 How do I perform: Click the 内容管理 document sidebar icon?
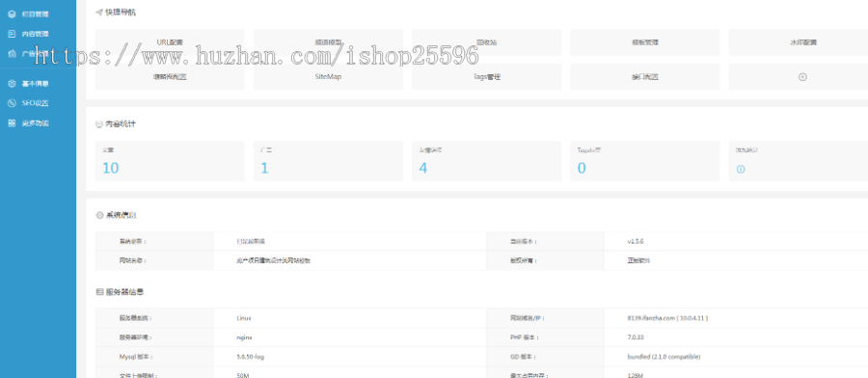click(x=12, y=34)
